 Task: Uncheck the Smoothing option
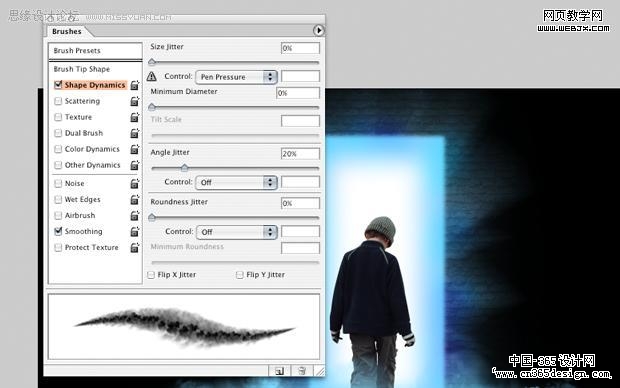coord(58,231)
